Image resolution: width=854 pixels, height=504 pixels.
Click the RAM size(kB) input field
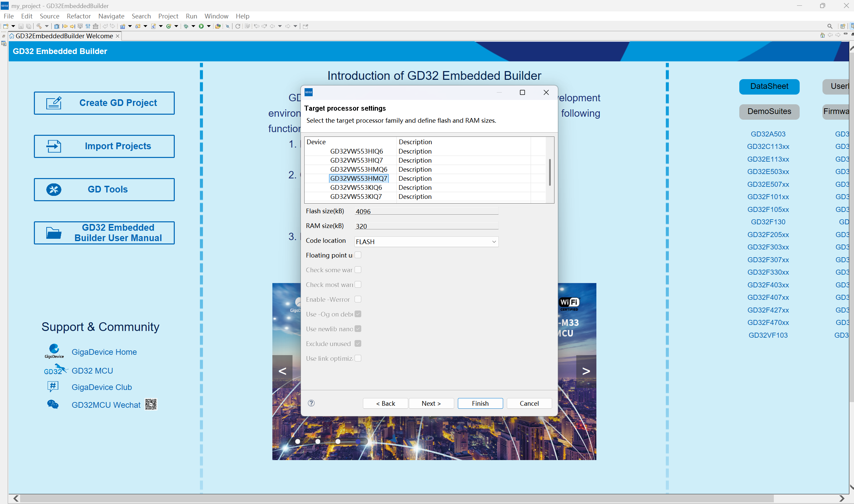click(426, 226)
